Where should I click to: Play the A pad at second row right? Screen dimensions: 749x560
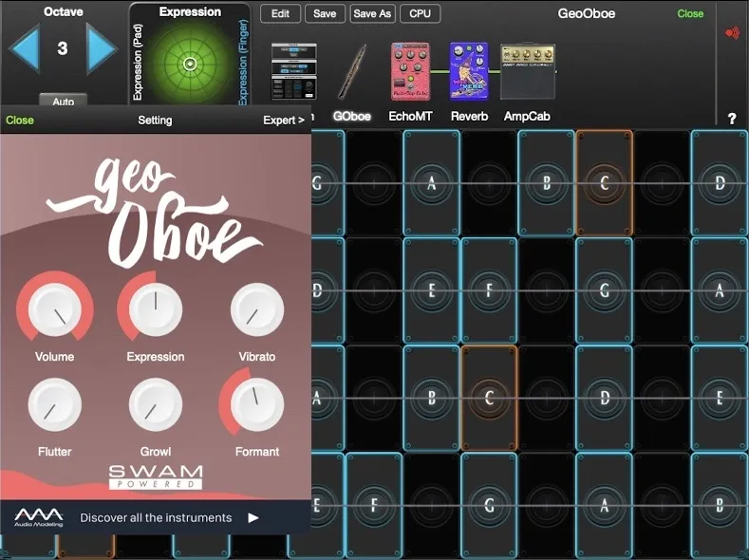click(720, 290)
